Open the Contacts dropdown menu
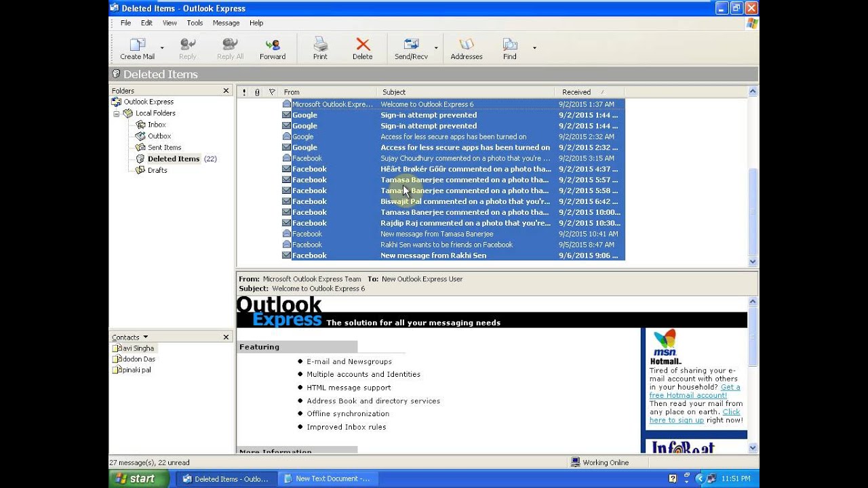 point(130,337)
